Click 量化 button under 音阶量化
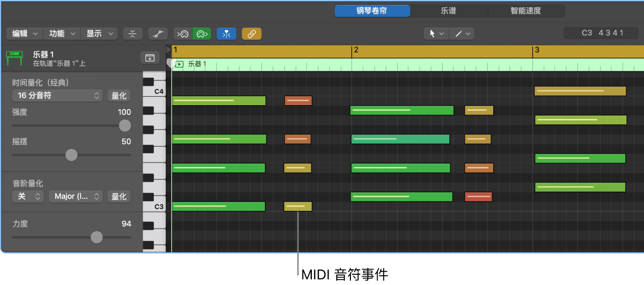Image resolution: width=644 pixels, height=285 pixels. (x=119, y=196)
